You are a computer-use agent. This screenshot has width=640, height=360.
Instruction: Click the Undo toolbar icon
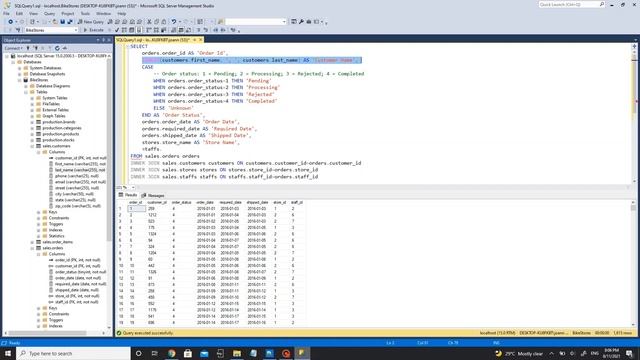click(174, 22)
